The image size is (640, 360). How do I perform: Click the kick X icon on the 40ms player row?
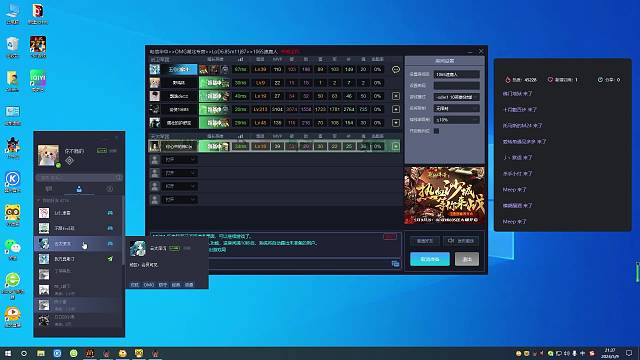tap(396, 96)
